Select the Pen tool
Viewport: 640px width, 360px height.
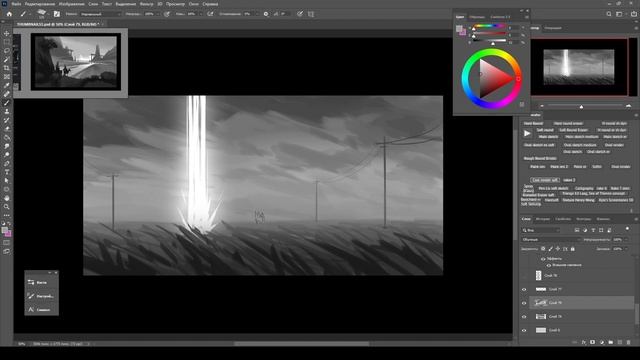click(x=7, y=163)
